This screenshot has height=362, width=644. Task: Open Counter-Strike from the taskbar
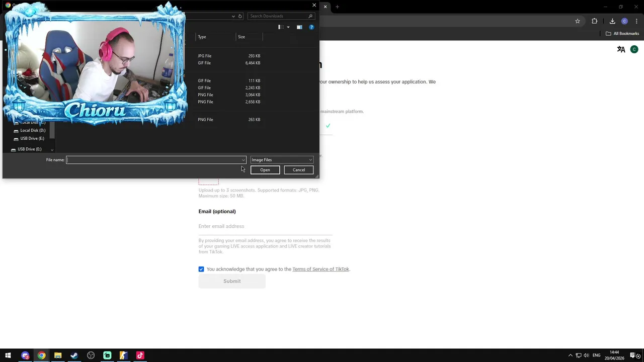pos(123,355)
